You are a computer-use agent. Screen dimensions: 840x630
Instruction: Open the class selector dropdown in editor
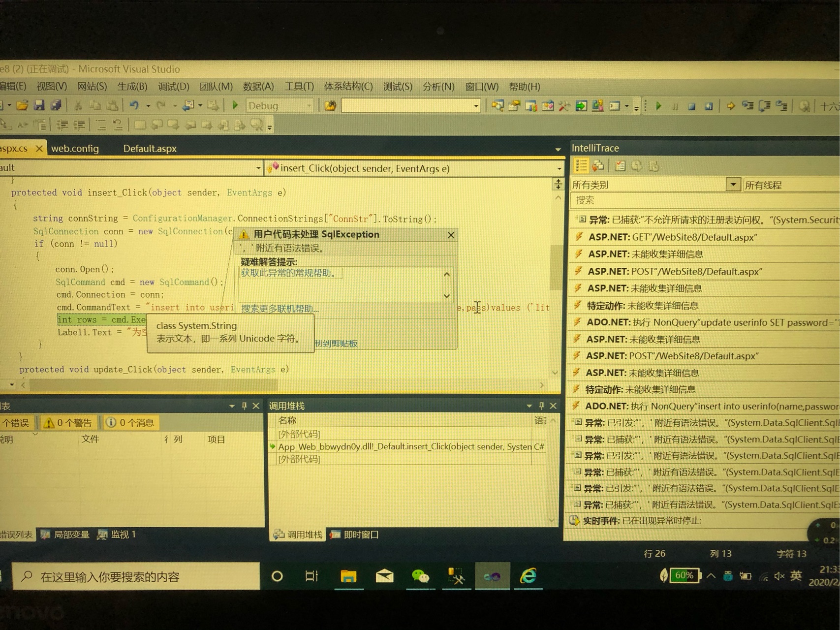click(258, 168)
